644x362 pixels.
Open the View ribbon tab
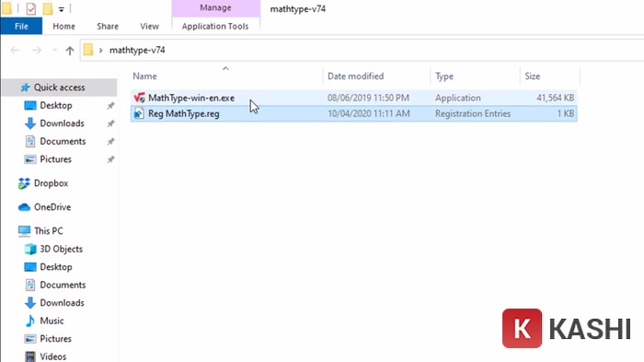(149, 27)
